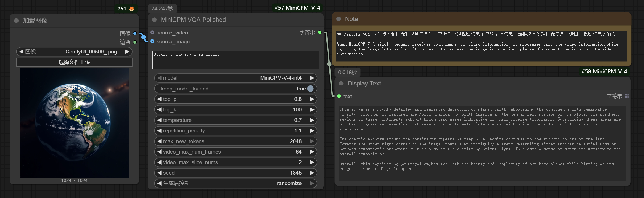Increase top_k with right arrow
644x198 pixels.
point(312,109)
